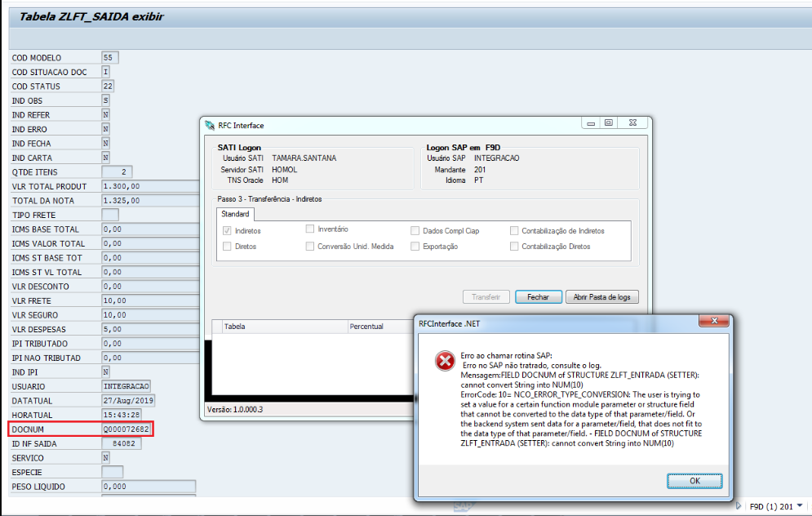Viewport: 812px width, 516px height.
Task: Minimize the RFC Interface window
Action: click(591, 123)
